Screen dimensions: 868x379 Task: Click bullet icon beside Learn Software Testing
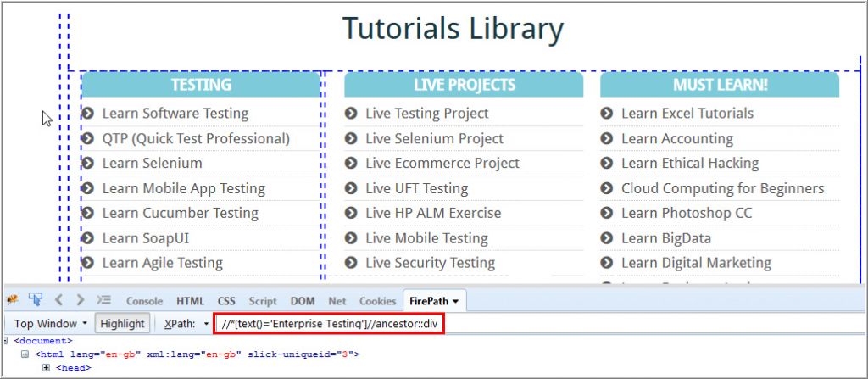tap(87, 113)
